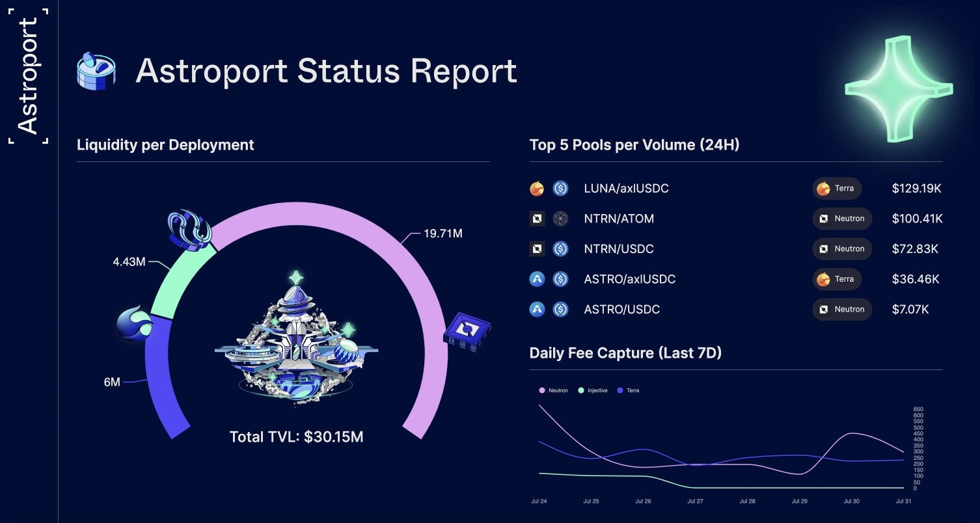This screenshot has height=523, width=980.
Task: Click the Astroport Status Report title
Action: (x=326, y=71)
